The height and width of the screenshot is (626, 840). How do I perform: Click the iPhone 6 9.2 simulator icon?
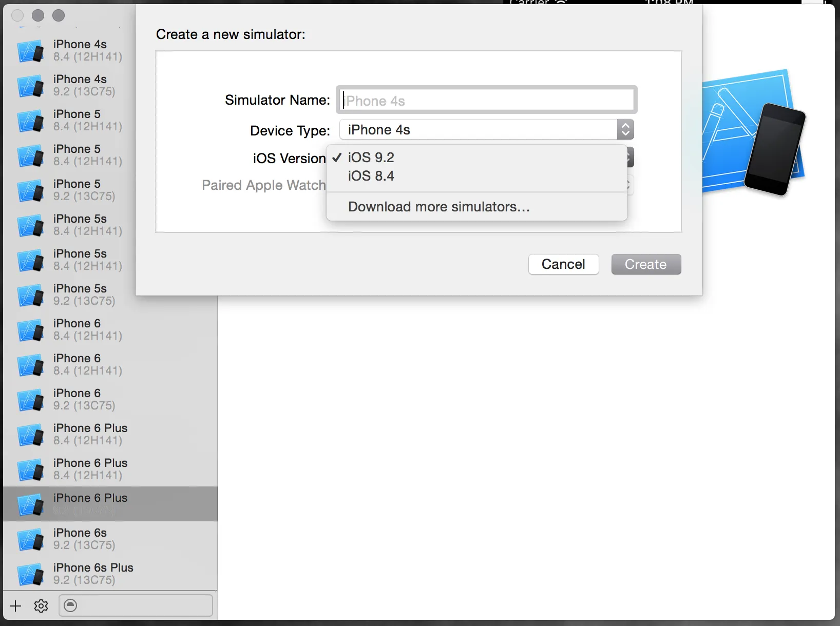(x=30, y=400)
